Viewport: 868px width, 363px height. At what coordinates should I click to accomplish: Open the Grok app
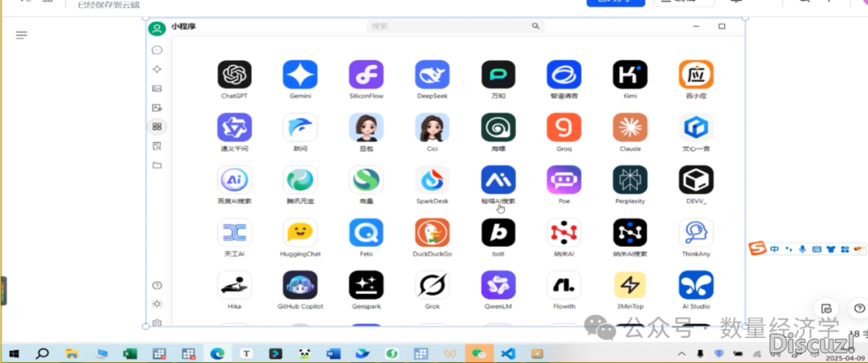(x=432, y=285)
